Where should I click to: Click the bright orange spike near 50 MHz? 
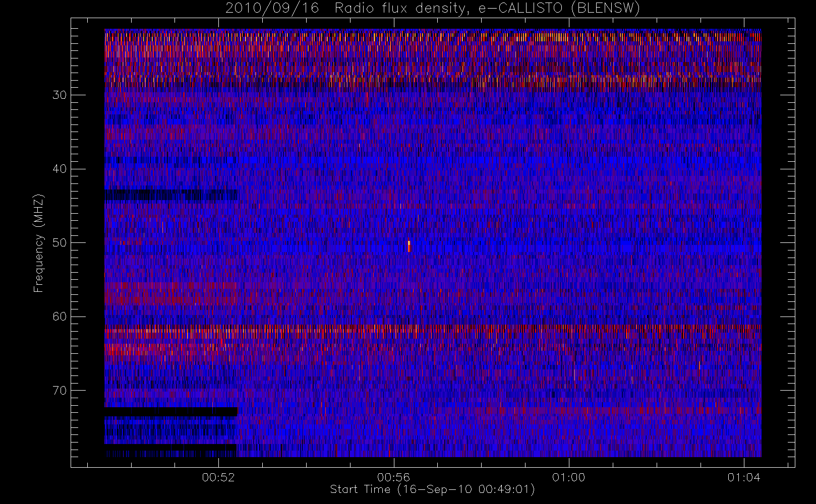(409, 246)
